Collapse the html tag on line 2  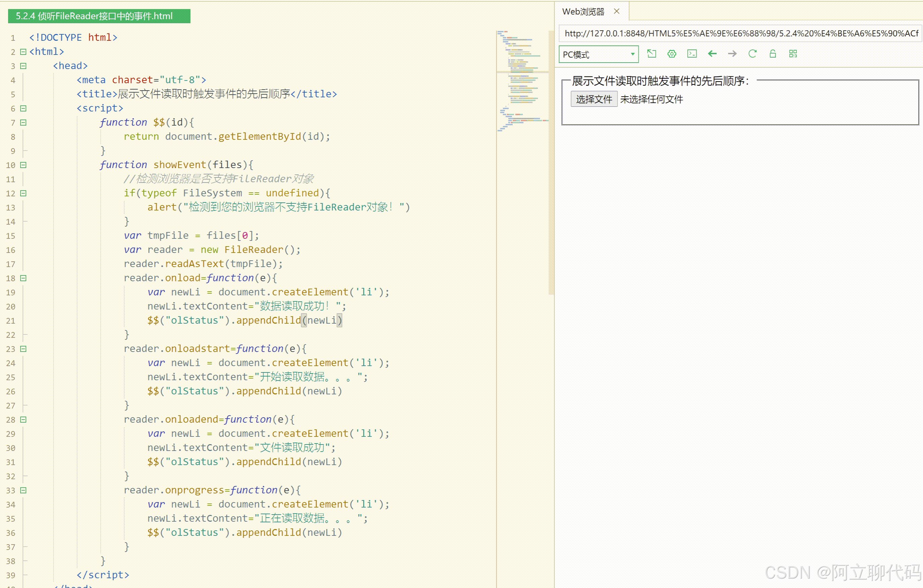(23, 52)
